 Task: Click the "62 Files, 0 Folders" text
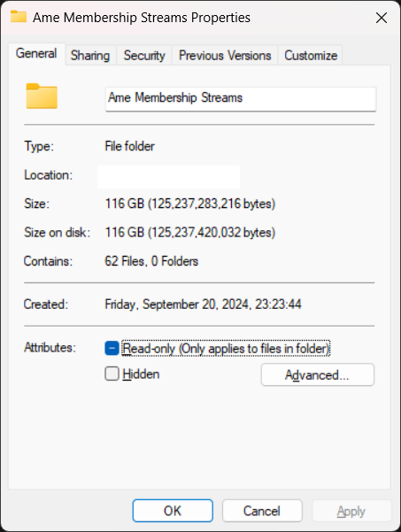151,261
